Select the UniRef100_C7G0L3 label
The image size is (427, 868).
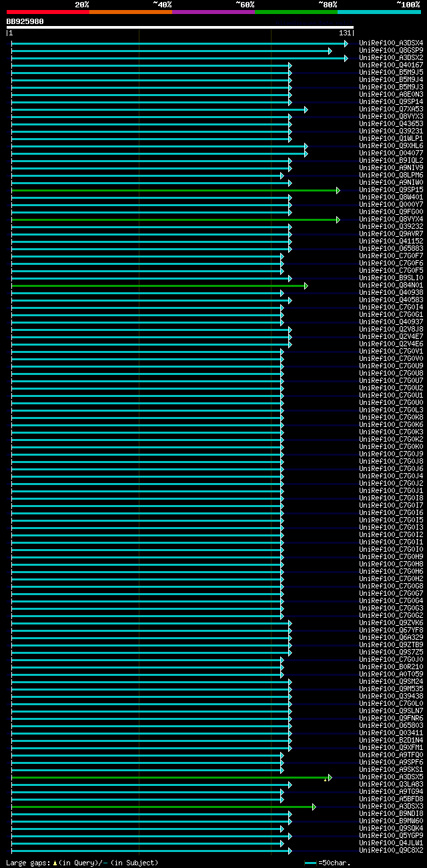point(391,410)
